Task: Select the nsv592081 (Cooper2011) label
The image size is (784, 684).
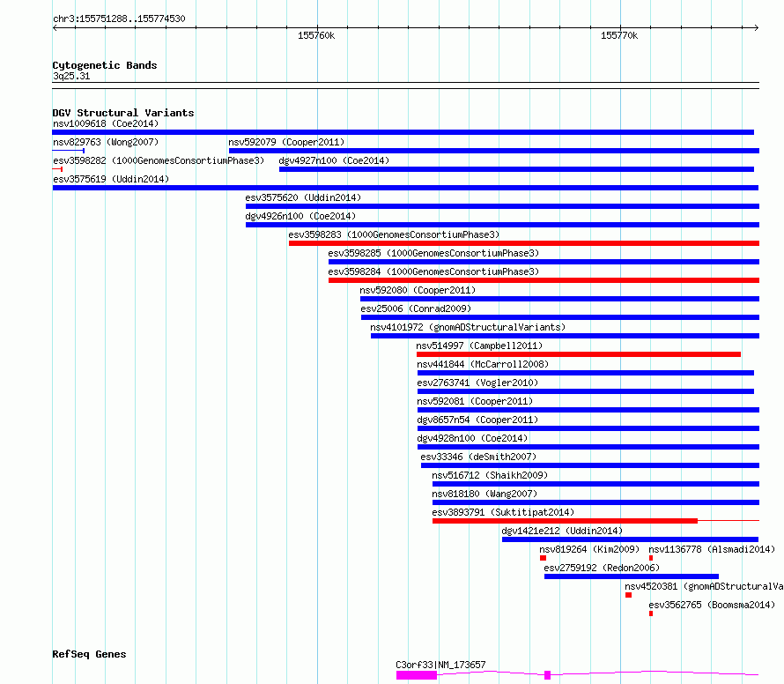Action: coord(475,401)
